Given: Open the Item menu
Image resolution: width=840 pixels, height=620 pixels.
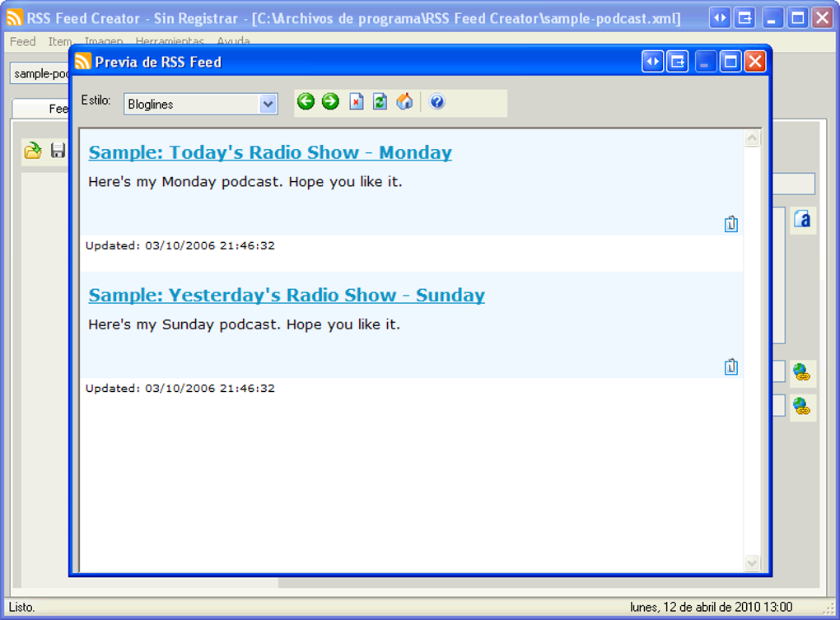Looking at the screenshot, I should pos(60,41).
